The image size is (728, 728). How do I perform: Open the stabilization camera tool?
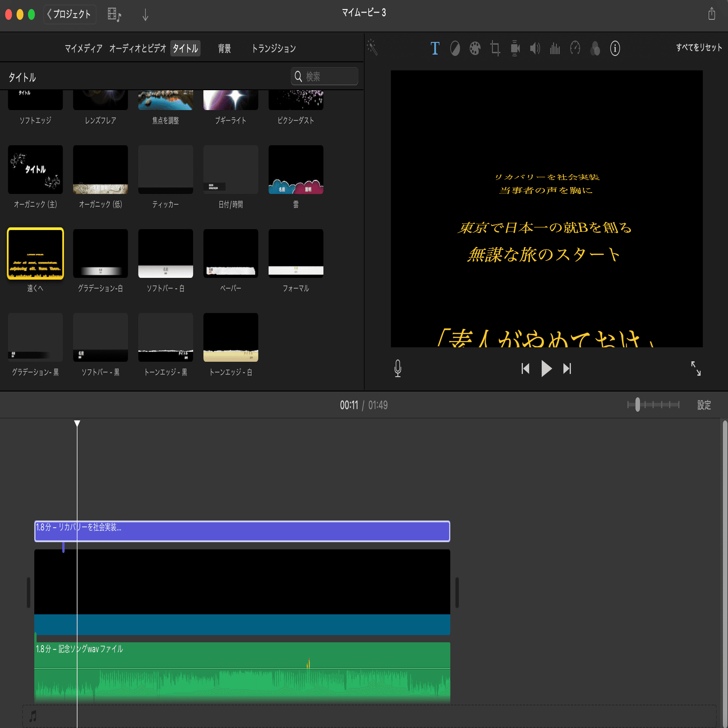[515, 48]
